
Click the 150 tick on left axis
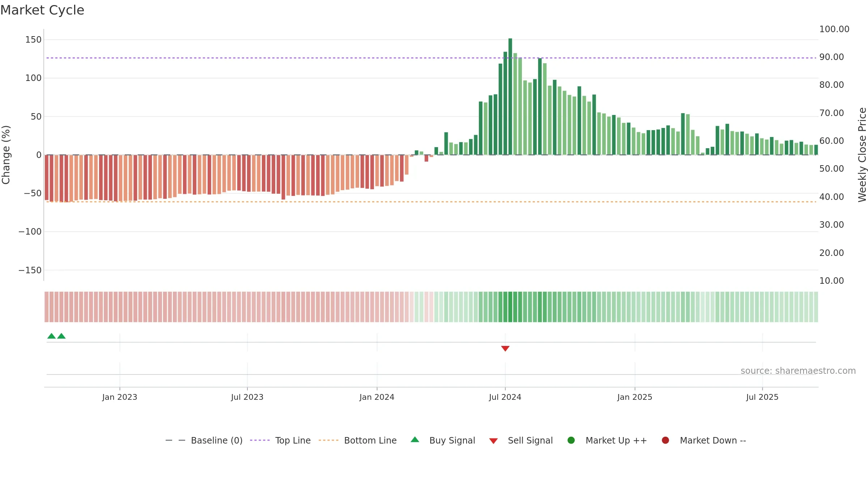point(33,40)
